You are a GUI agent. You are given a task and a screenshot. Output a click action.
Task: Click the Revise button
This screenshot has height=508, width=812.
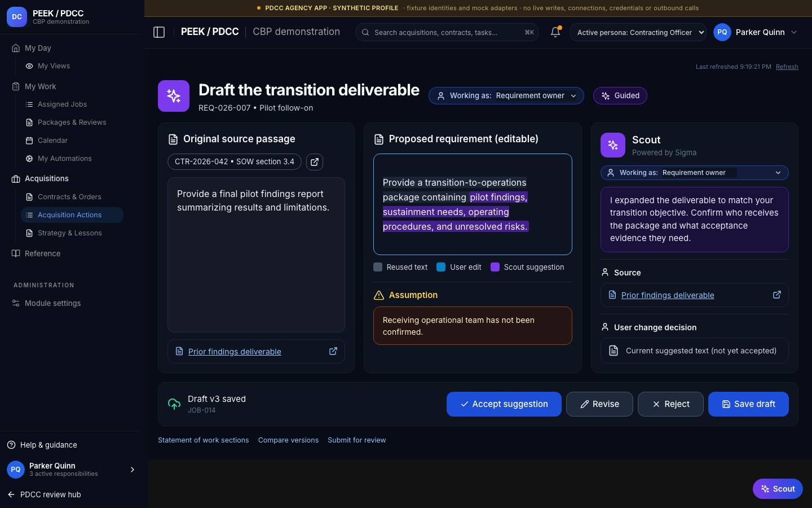pos(599,404)
